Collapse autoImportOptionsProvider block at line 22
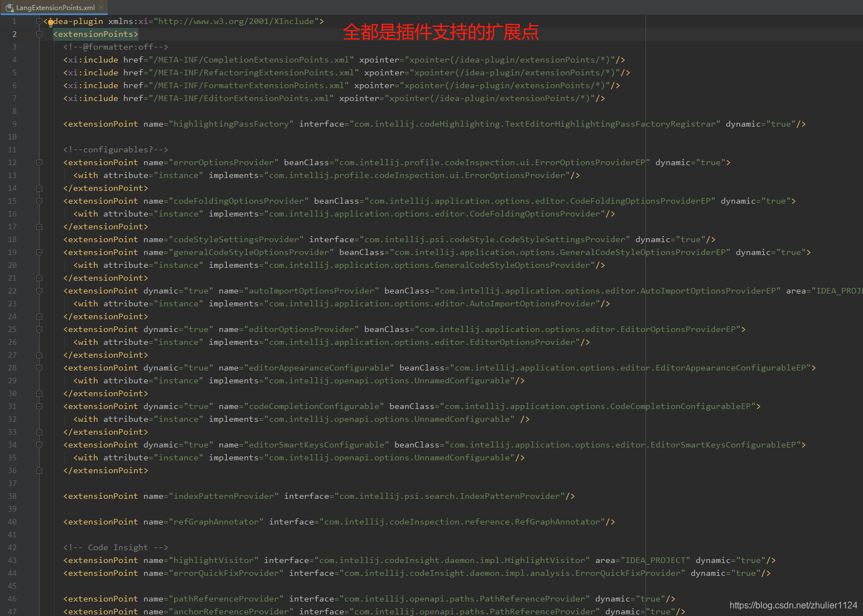 (x=39, y=291)
